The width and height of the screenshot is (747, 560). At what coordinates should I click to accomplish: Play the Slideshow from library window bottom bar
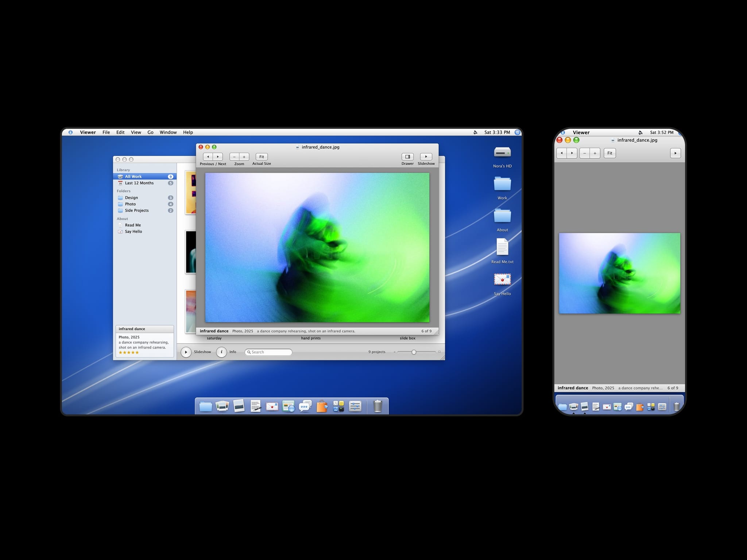(186, 352)
